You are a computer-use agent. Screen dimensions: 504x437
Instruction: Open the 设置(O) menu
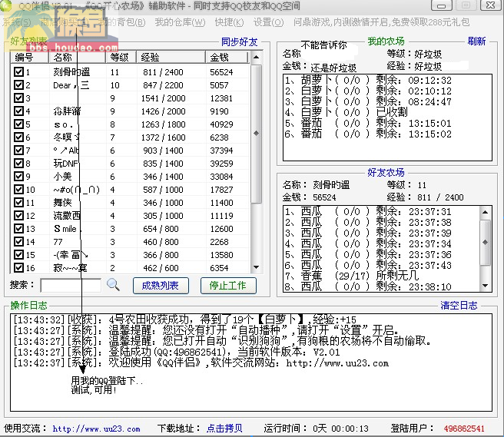268,22
